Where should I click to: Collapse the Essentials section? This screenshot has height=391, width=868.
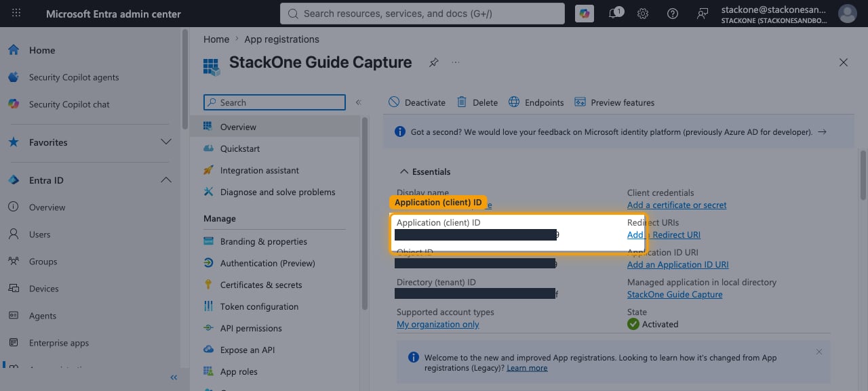pyautogui.click(x=425, y=171)
